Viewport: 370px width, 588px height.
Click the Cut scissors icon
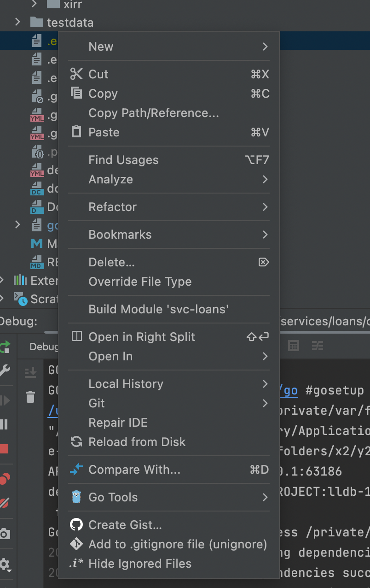(x=76, y=74)
